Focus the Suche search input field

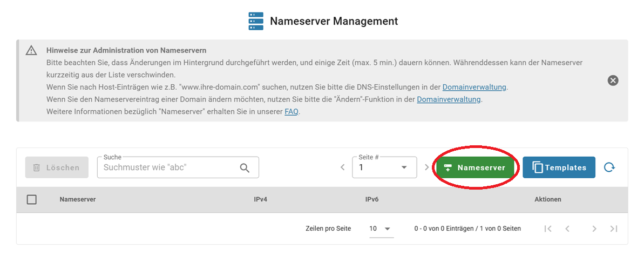(x=167, y=167)
